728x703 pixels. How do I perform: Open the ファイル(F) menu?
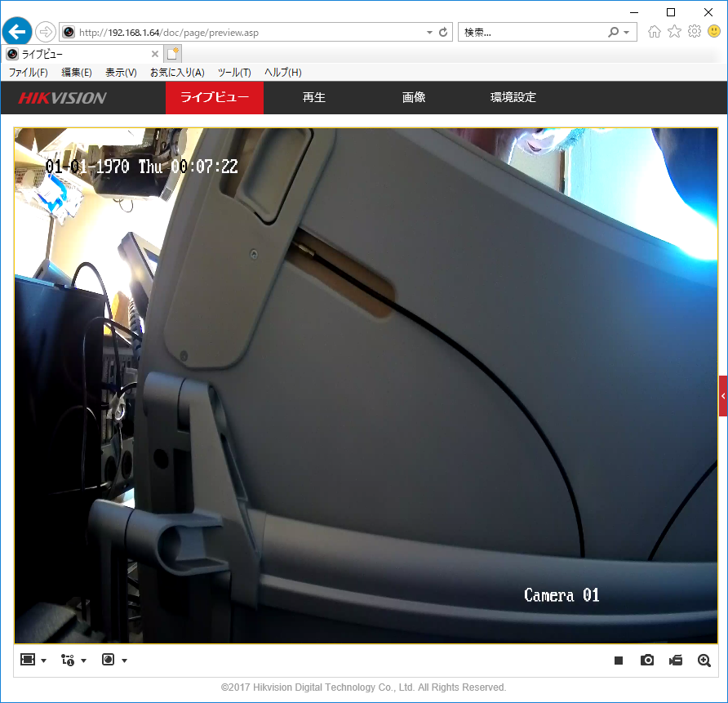(x=29, y=73)
